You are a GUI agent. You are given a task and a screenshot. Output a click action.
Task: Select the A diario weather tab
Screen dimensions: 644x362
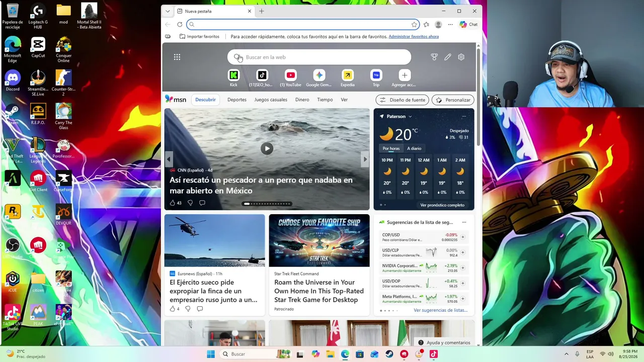tap(414, 148)
